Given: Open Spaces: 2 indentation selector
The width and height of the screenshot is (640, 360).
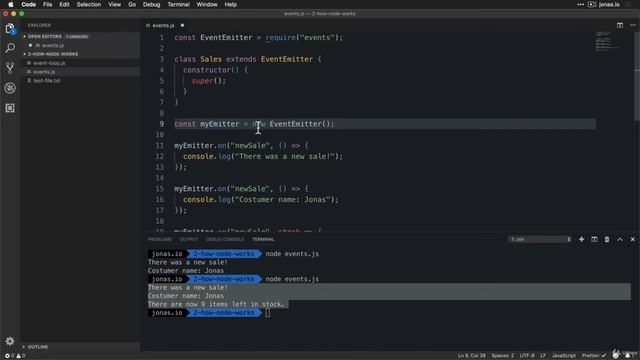Looking at the screenshot, I should coord(502,356).
